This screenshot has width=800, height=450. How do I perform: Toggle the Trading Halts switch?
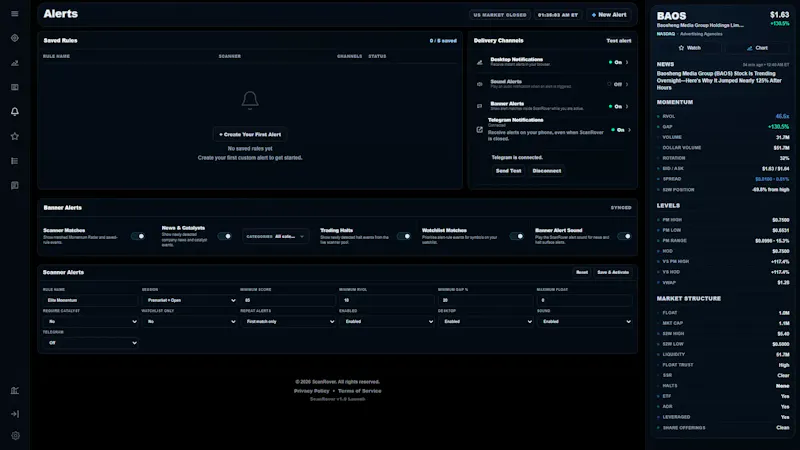[404, 236]
